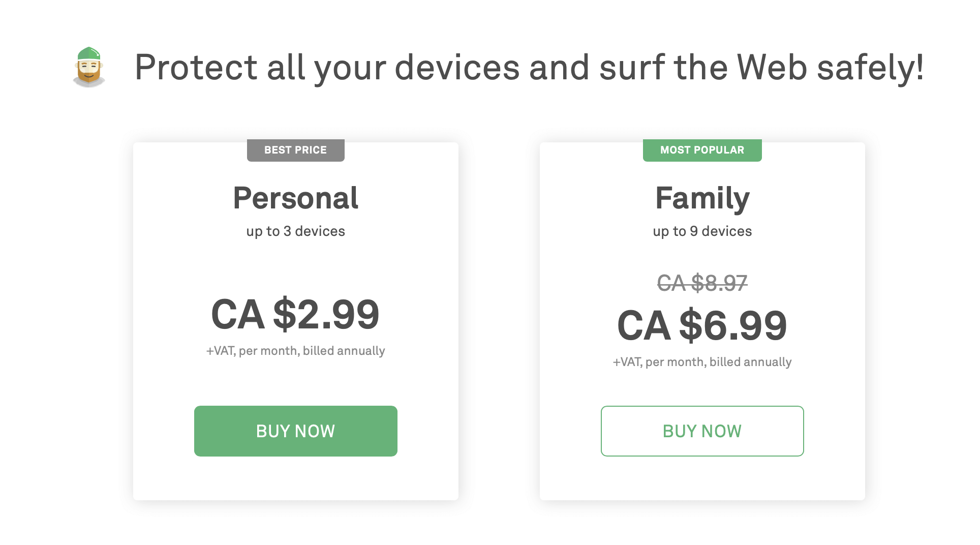Click the green MOST POPULAR badge
The width and height of the screenshot is (980, 545).
702,150
